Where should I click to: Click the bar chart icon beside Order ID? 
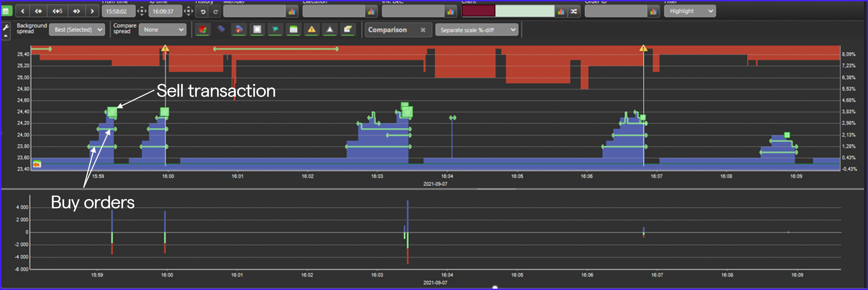(x=653, y=11)
